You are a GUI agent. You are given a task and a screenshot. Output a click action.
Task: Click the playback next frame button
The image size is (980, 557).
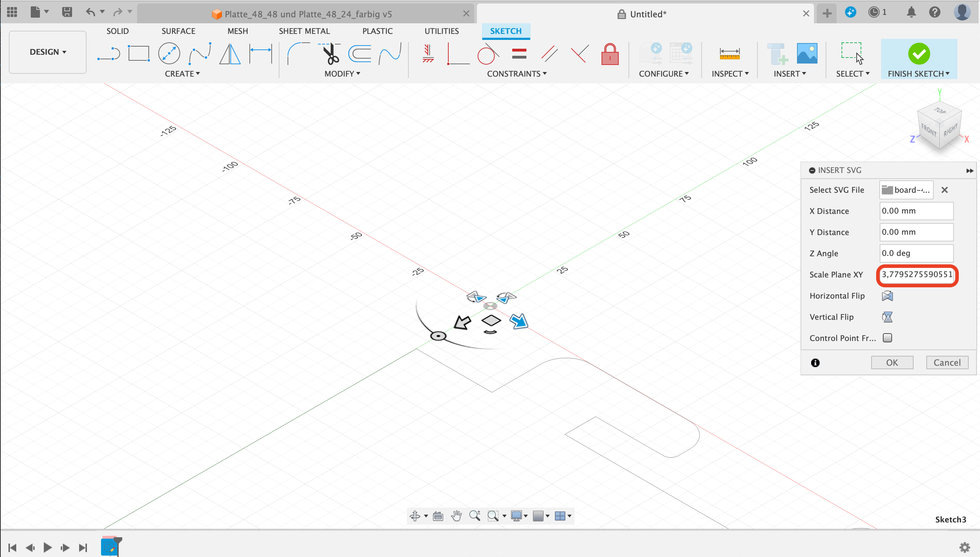(x=65, y=547)
